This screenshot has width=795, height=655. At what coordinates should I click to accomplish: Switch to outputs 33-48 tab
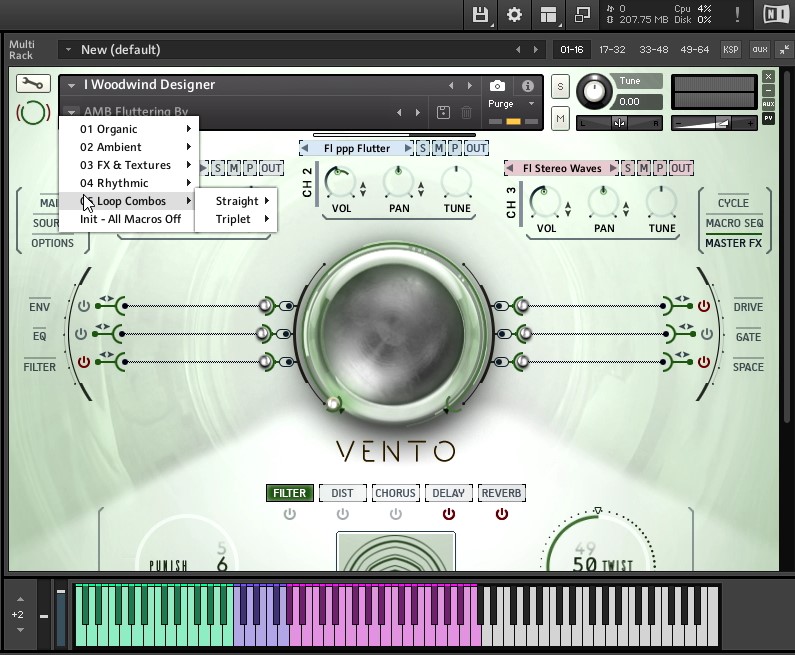(654, 50)
